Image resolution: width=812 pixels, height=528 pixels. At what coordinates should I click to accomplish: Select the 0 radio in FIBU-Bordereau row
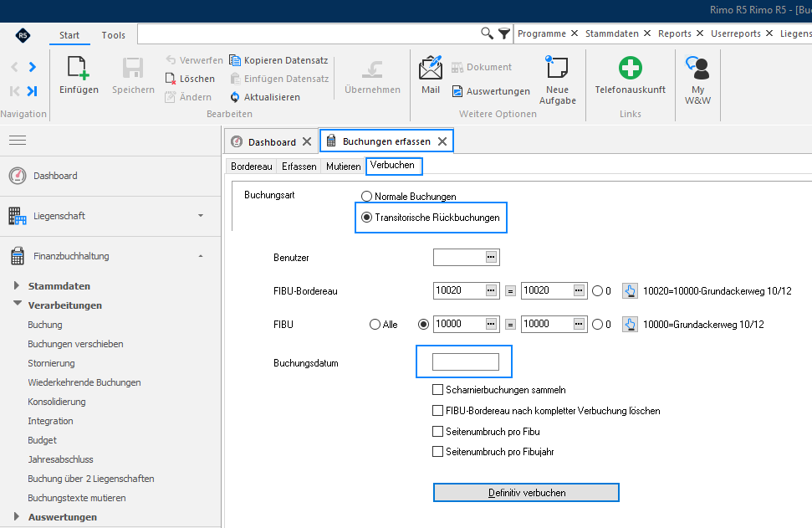(x=598, y=291)
